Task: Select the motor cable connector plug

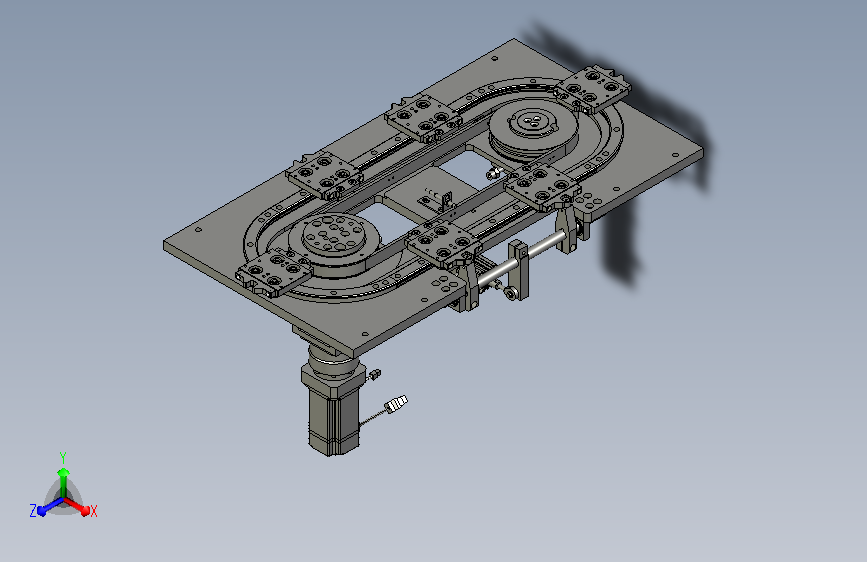Action: [396, 404]
